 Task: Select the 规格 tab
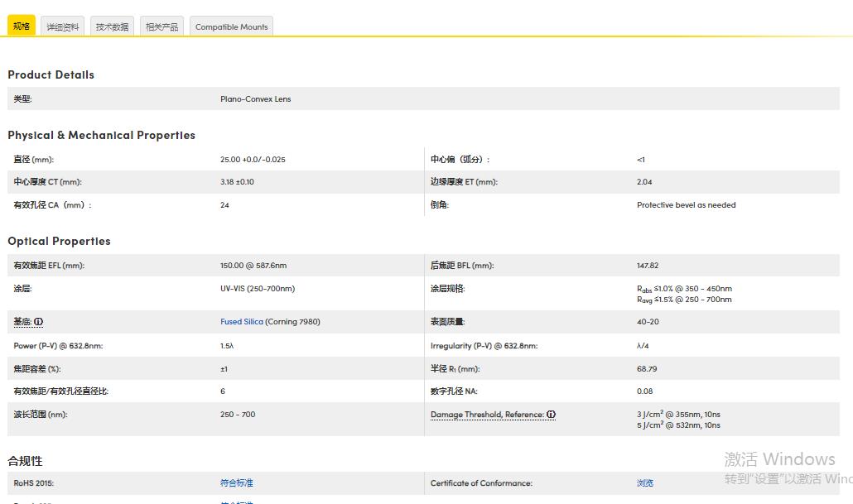pos(22,26)
